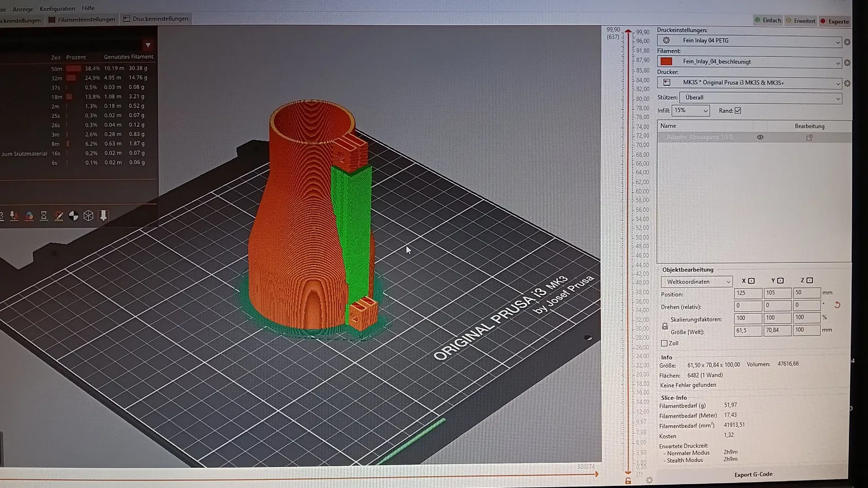Click the edit icon in the Bearbeitung column
The width and height of the screenshot is (868, 488).
[x=809, y=138]
